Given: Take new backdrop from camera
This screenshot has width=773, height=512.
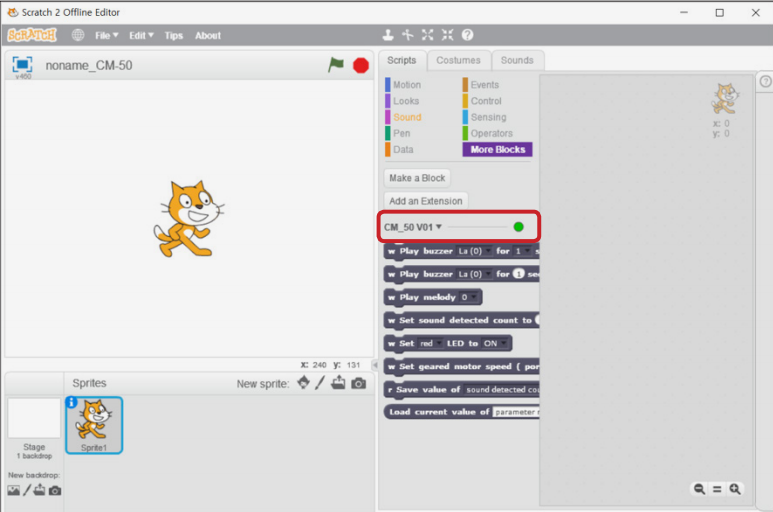Looking at the screenshot, I should click(x=55, y=491).
